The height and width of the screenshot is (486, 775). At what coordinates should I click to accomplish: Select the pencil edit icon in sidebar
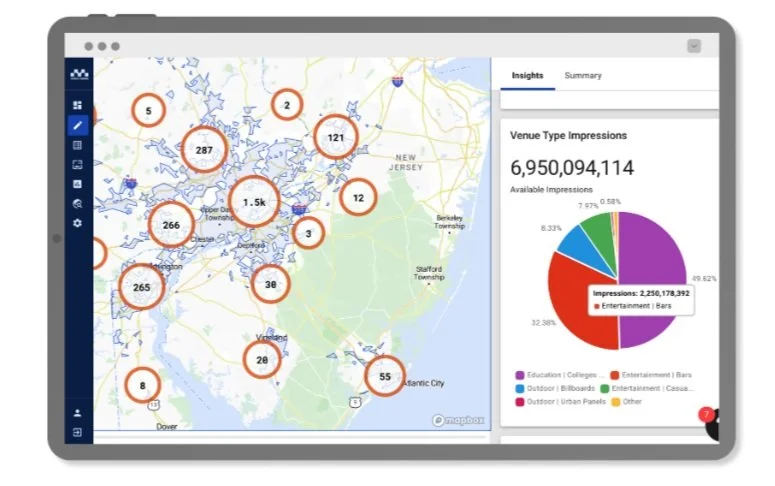tap(78, 125)
